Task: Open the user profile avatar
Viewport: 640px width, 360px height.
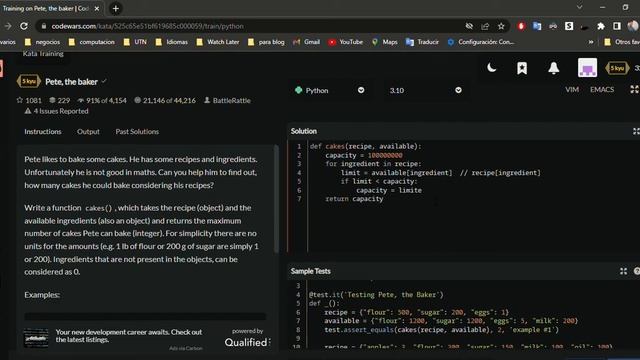Action: point(587,67)
